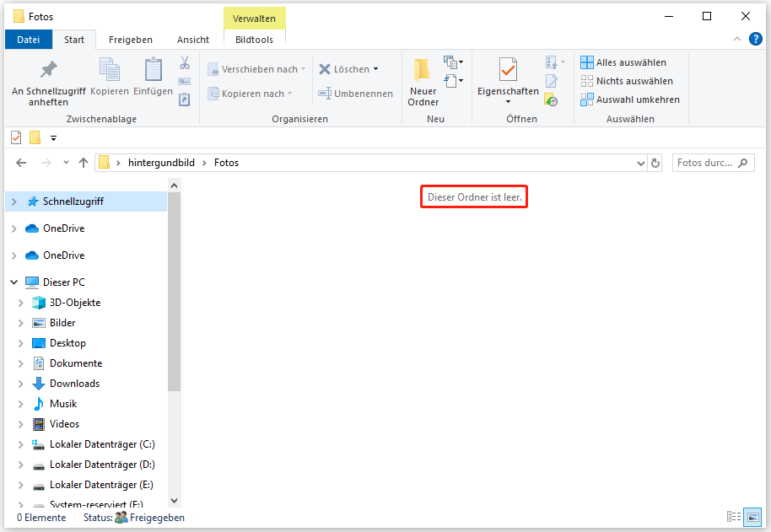771x532 pixels.
Task: Select Alles auswählen in the ribbon
Action: pyautogui.click(x=624, y=62)
